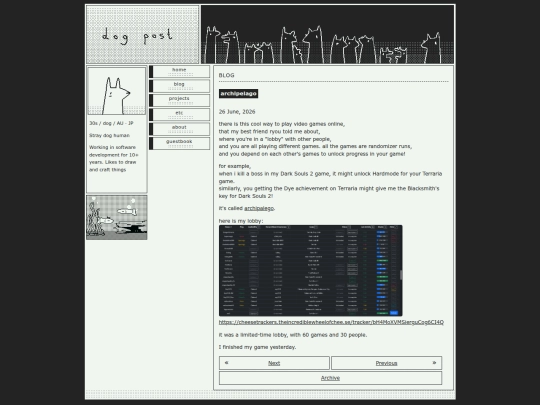Screen dimensions: 540x405
Task: Go to the Next blog post
Action: (274, 363)
